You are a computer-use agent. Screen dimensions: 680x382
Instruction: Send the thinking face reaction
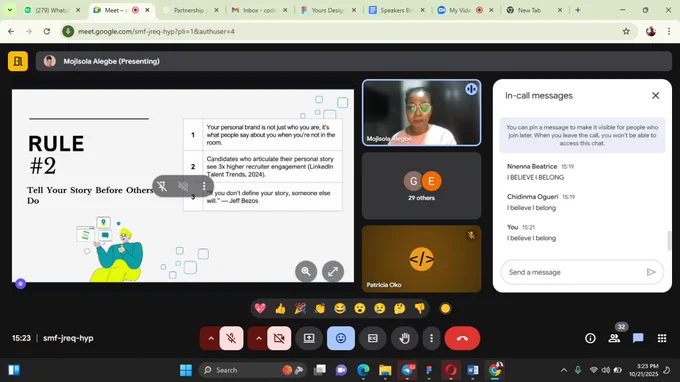tap(399, 308)
